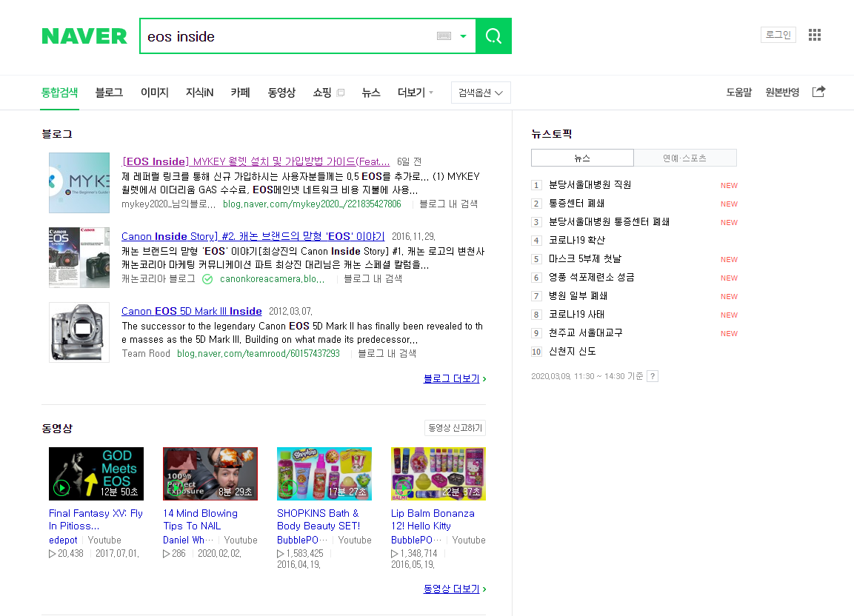This screenshot has width=854, height=616.
Task: Click the 원본반영 link
Action: [x=782, y=92]
